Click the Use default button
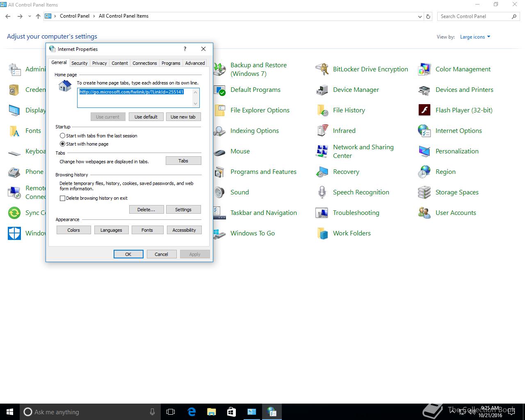This screenshot has width=525, height=420. [x=146, y=117]
